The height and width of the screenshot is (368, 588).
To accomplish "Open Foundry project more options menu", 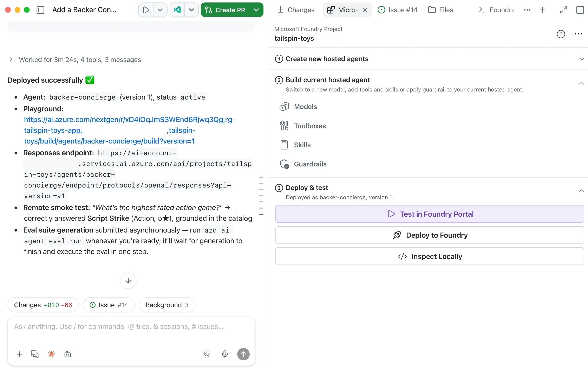I will click(x=578, y=34).
